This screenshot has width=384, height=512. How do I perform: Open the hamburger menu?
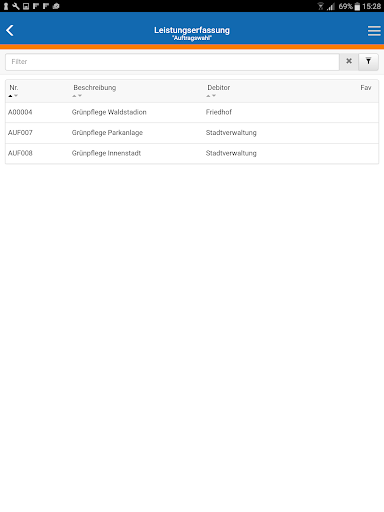(x=374, y=31)
